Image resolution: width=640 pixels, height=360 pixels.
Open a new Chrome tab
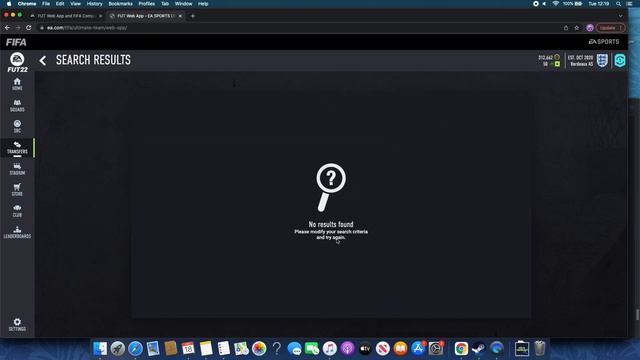coord(193,16)
